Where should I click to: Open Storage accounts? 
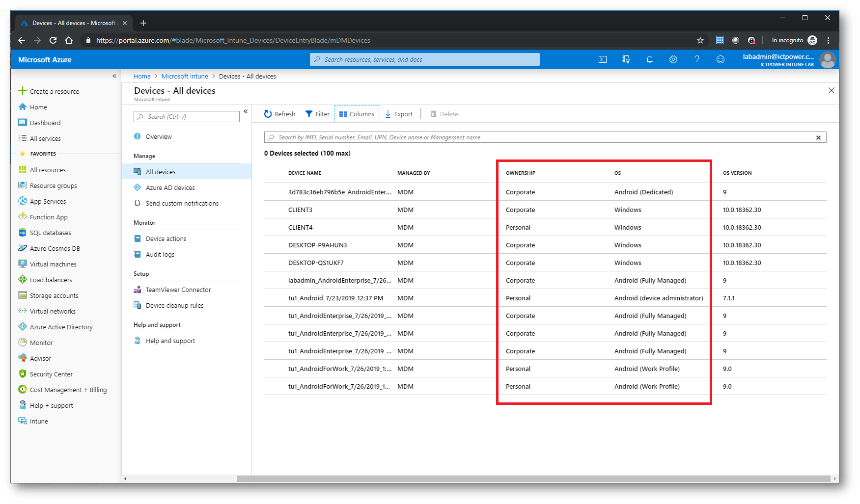coord(49,295)
